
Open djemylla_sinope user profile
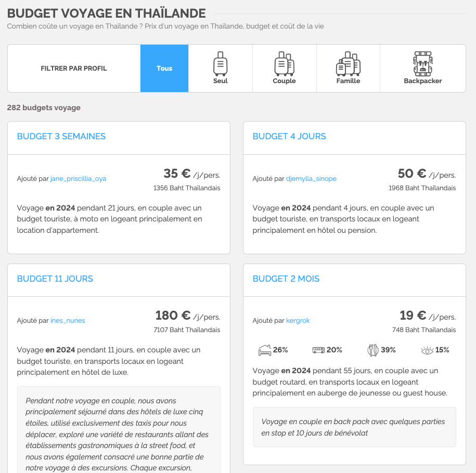(x=311, y=179)
